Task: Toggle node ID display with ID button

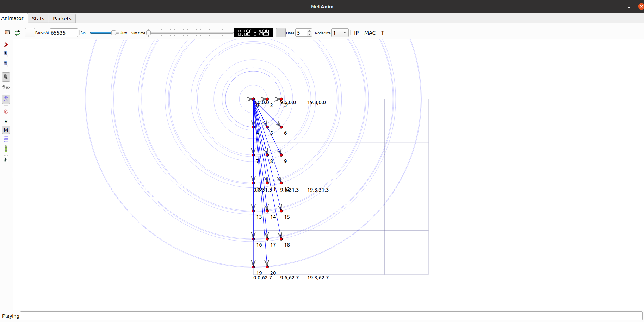Action: [x=6, y=77]
